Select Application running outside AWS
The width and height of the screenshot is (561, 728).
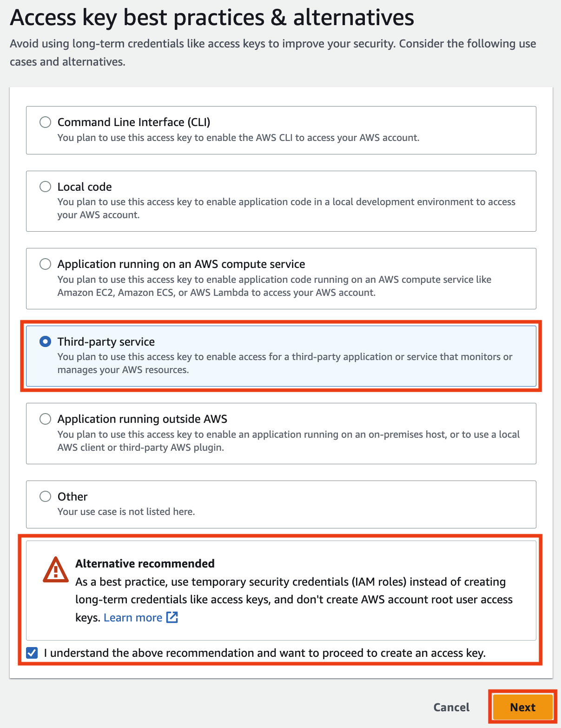coord(45,419)
